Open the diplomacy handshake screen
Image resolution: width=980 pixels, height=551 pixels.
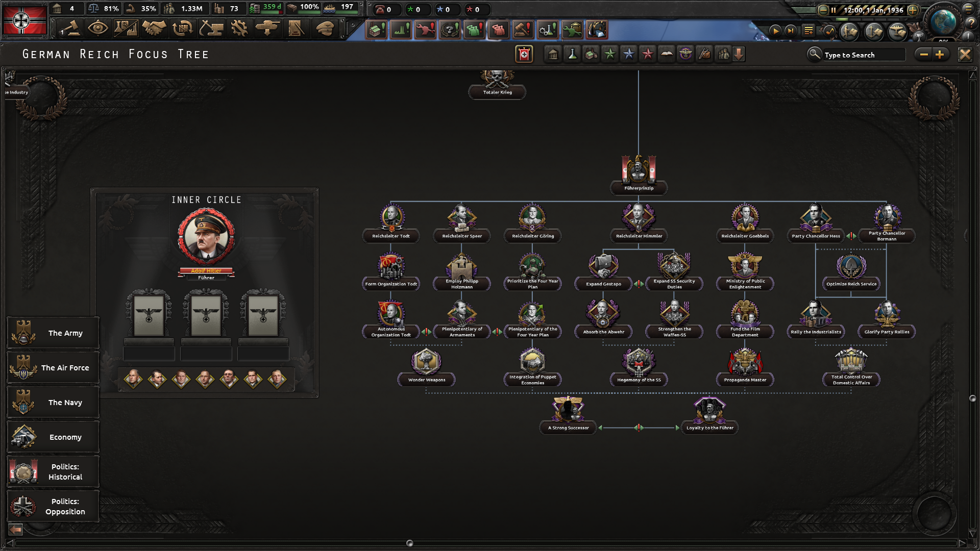(x=154, y=29)
